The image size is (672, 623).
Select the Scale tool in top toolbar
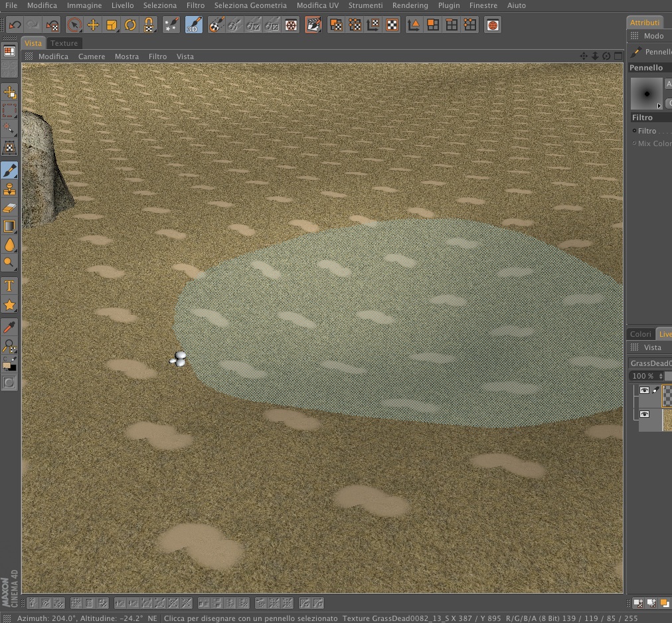[x=112, y=25]
